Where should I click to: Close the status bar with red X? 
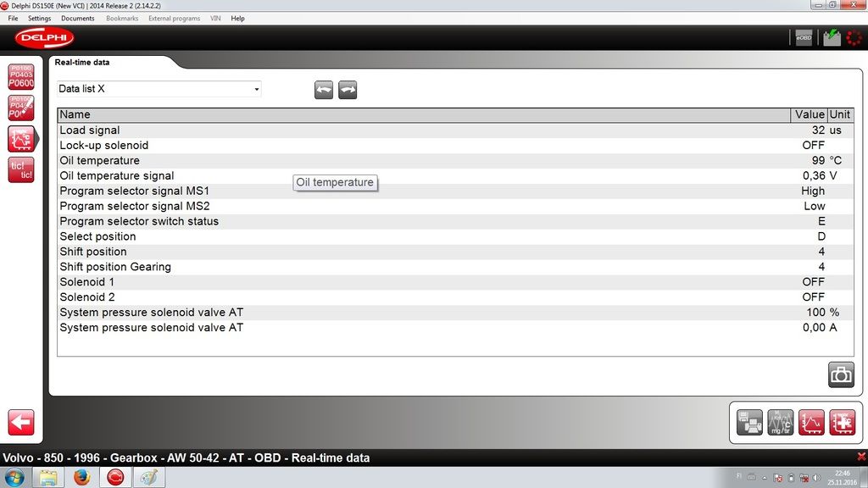coord(861,457)
